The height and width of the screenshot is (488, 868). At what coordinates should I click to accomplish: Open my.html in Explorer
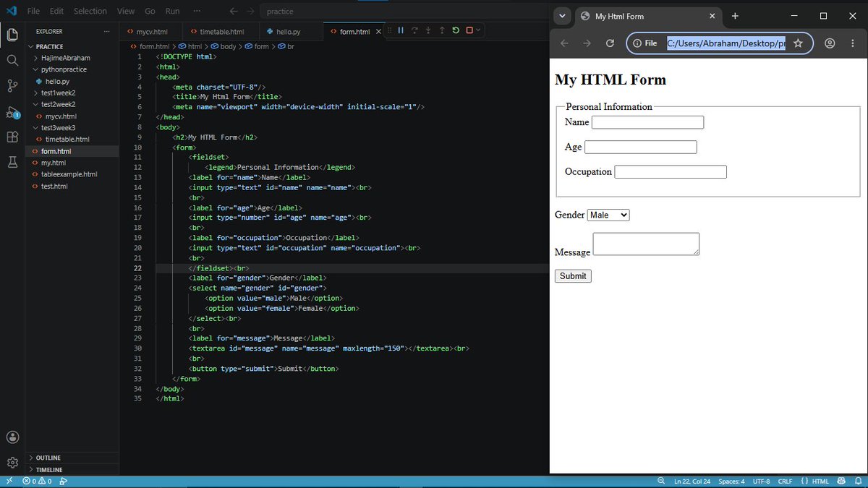click(x=72, y=163)
